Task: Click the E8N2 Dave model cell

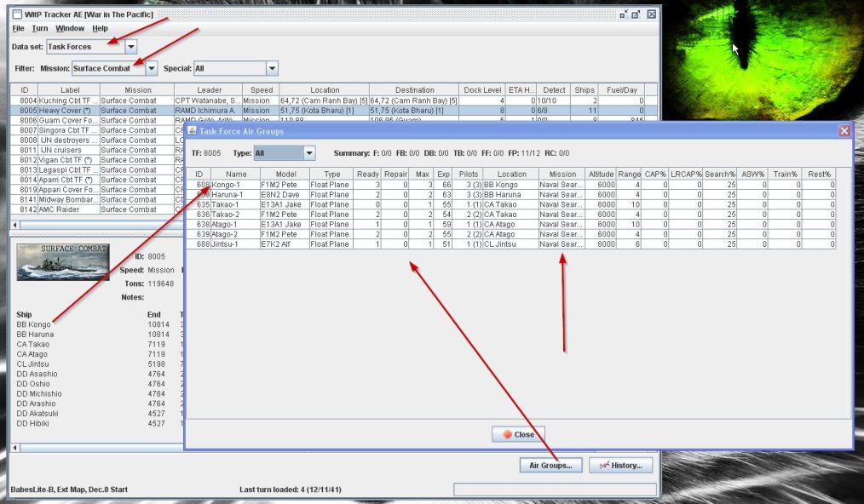Action: pos(285,194)
